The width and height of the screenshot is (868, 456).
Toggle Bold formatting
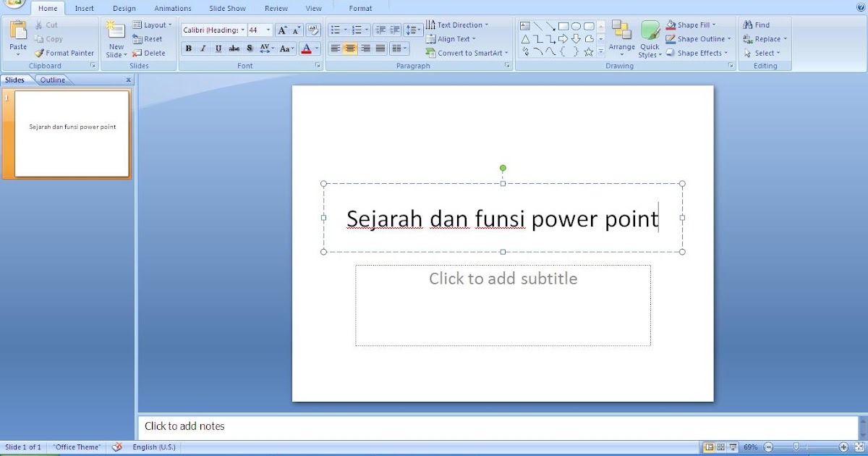coord(189,48)
